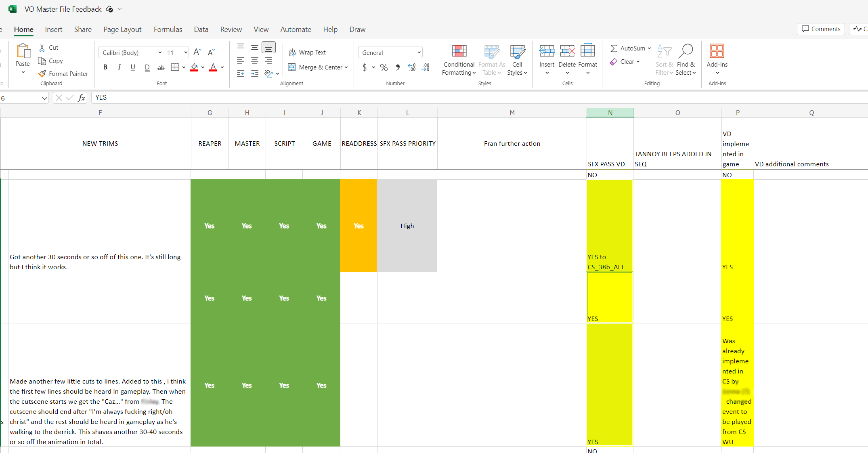868x453 pixels.
Task: Click the Conditional Formatting icon
Action: coord(459,51)
